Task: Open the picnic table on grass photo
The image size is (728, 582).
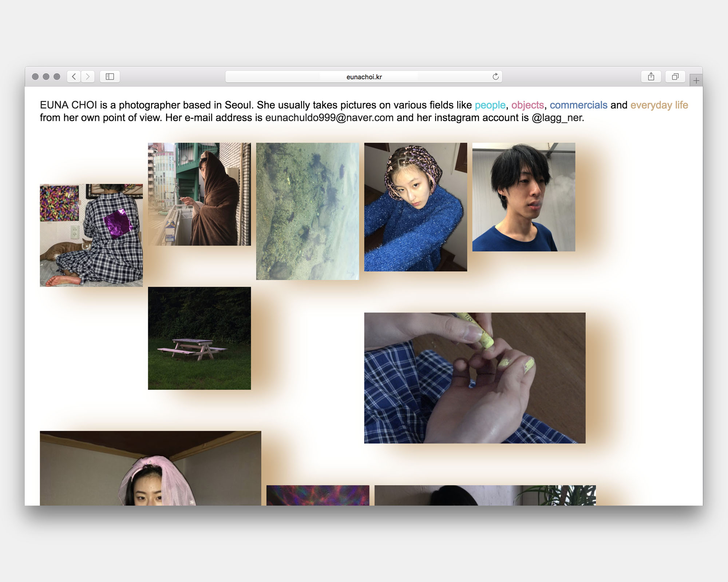Action: [x=199, y=338]
